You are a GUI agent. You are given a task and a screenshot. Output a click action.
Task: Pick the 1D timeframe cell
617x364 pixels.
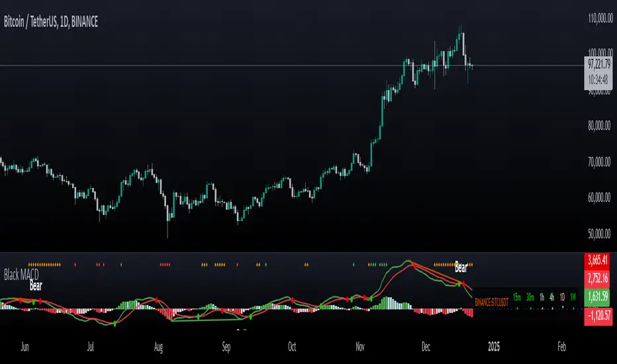(x=563, y=298)
